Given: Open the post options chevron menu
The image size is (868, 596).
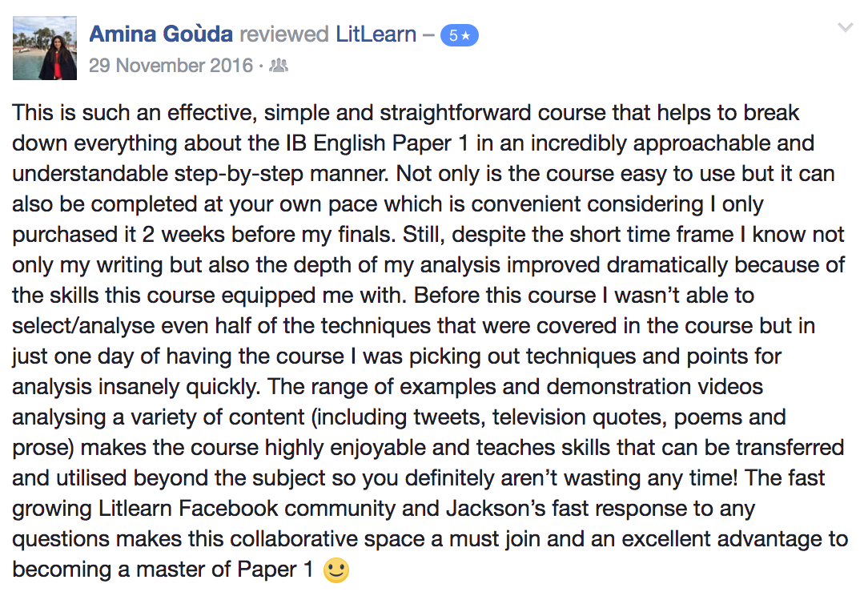Looking at the screenshot, I should click(x=845, y=27).
